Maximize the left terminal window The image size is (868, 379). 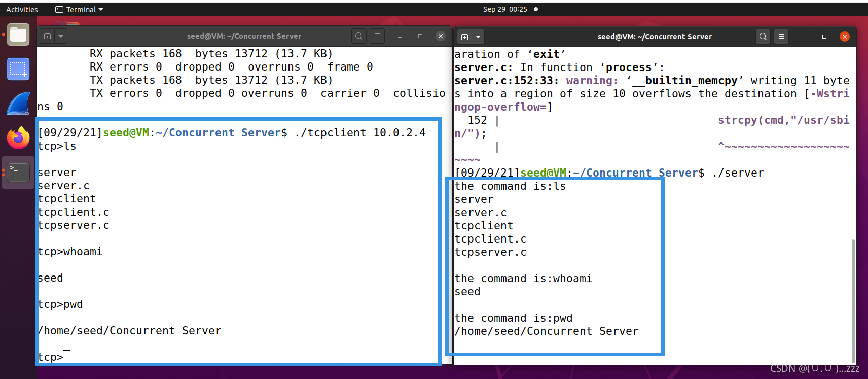(x=420, y=36)
